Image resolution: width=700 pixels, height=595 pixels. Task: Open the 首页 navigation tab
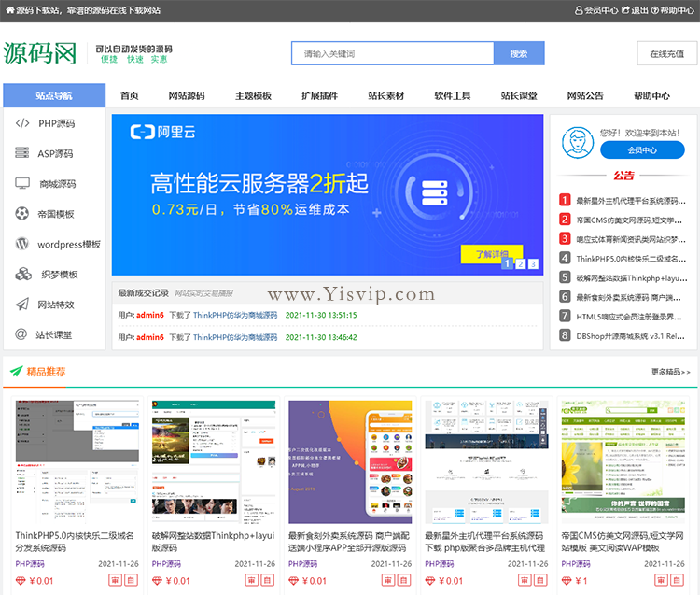pyautogui.click(x=130, y=95)
